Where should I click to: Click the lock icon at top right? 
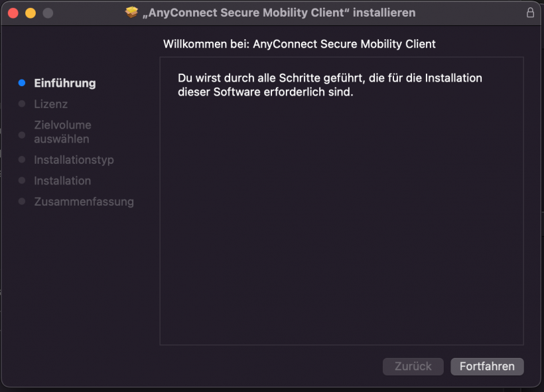point(529,12)
